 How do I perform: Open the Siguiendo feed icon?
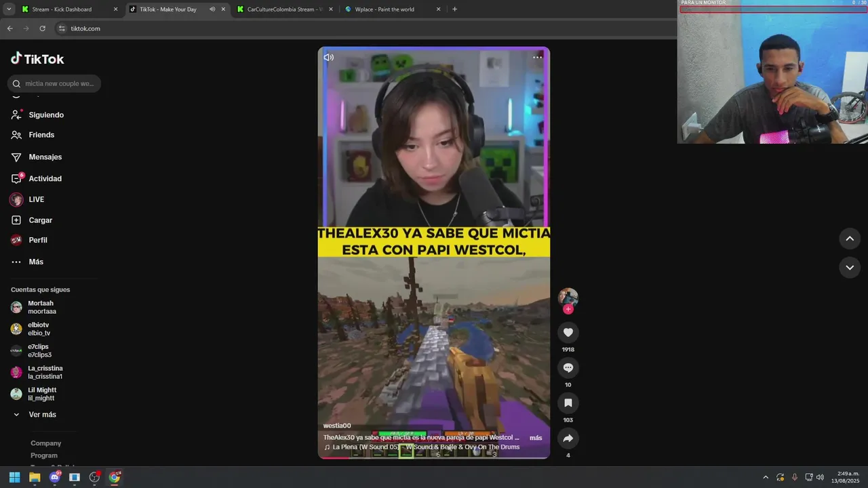click(16, 115)
